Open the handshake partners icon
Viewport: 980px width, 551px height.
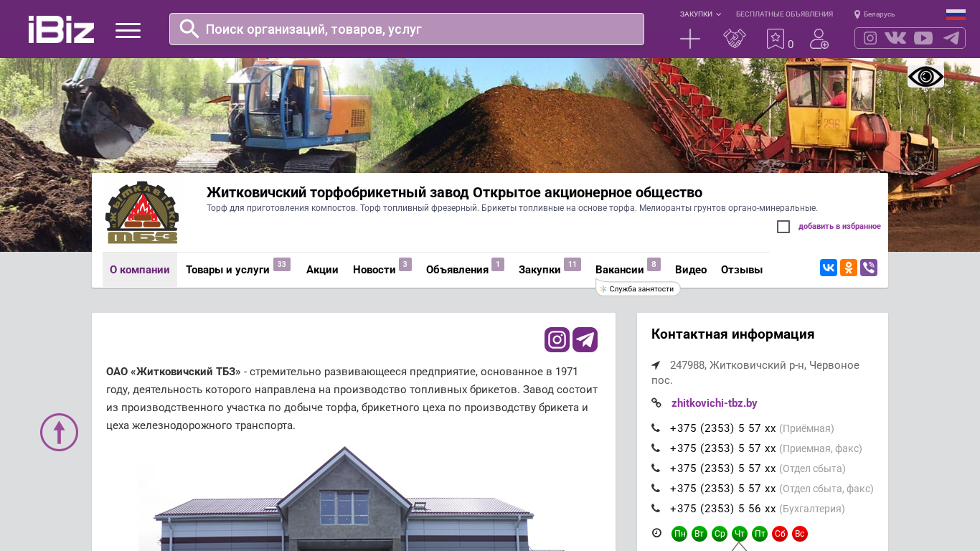(x=735, y=39)
